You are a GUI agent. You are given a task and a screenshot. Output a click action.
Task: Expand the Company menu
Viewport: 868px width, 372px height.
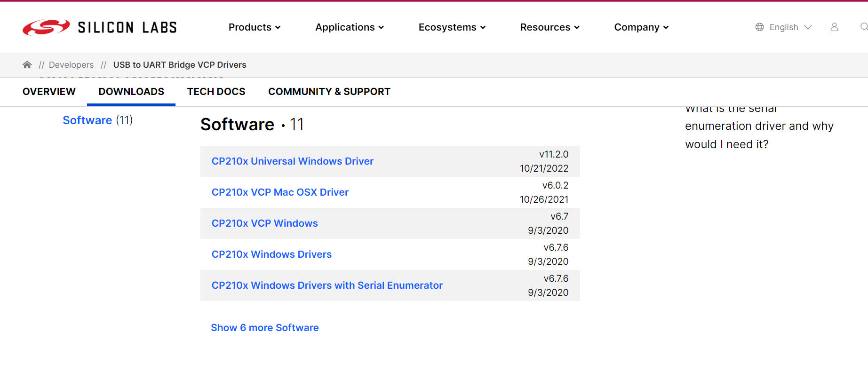(641, 27)
